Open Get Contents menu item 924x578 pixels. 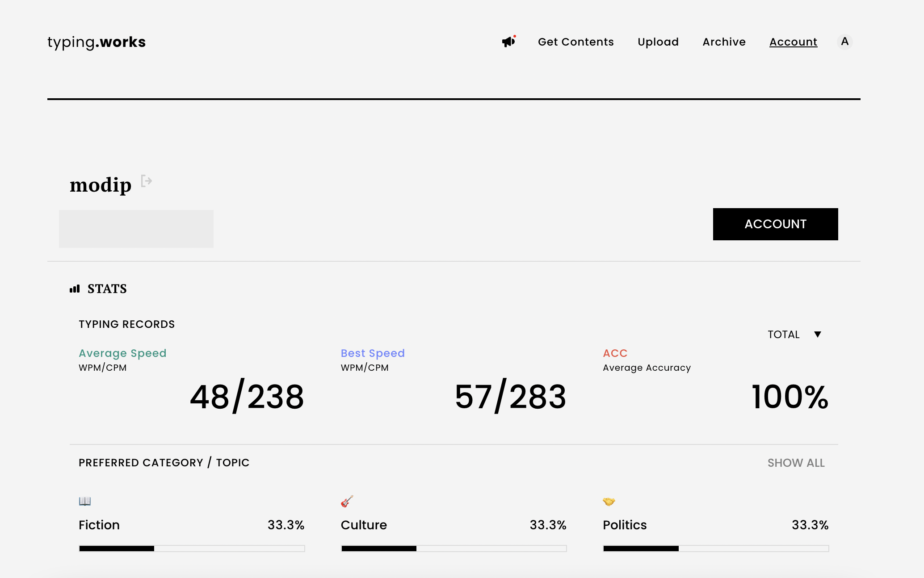(x=576, y=42)
